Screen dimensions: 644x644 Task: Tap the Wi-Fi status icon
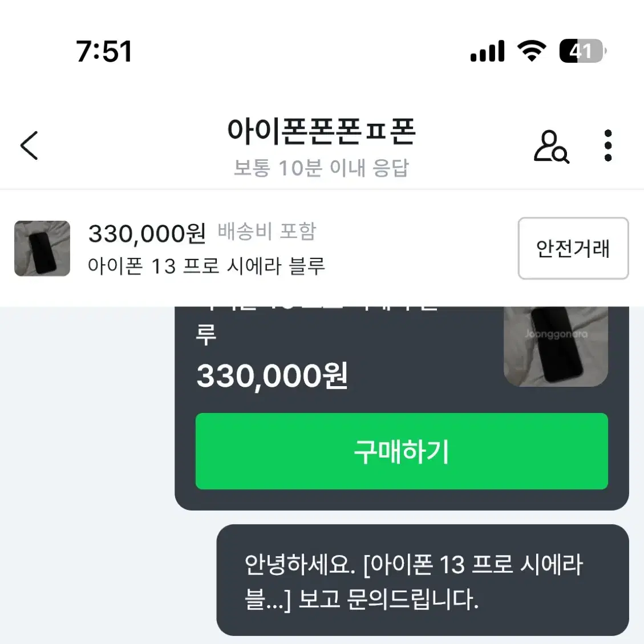pos(531,51)
